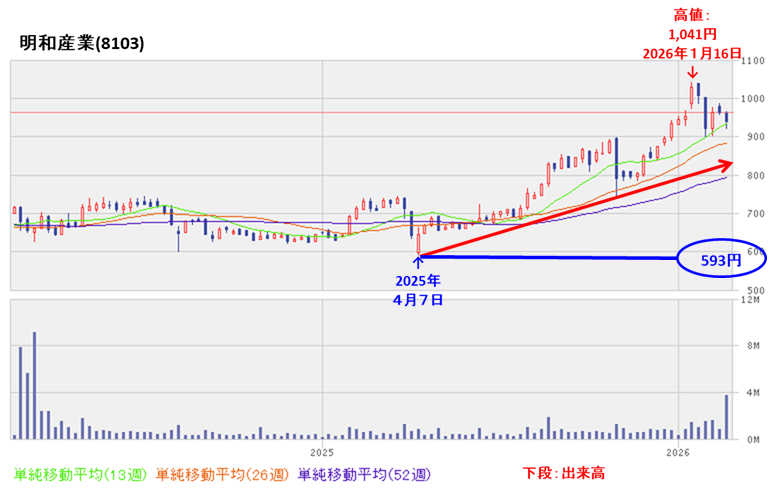Select the 単純移動平均(52週) legend label
The image size is (773, 492).
[x=365, y=473]
